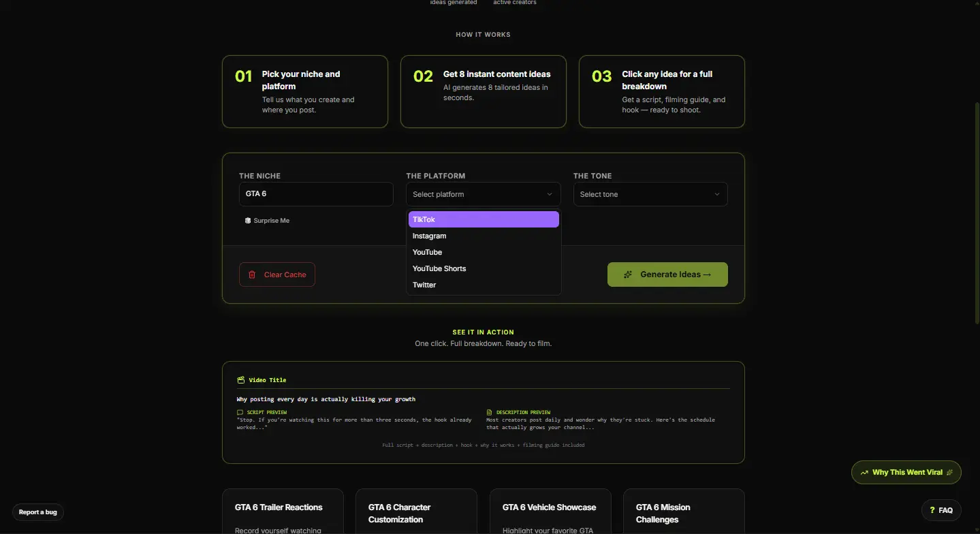980x534 pixels.
Task: Choose TikTok from the platform list
Action: [x=484, y=219]
